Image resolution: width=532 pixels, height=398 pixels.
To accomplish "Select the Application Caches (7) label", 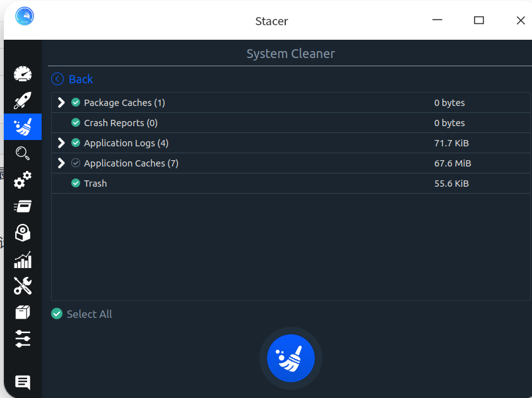I will pos(131,163).
